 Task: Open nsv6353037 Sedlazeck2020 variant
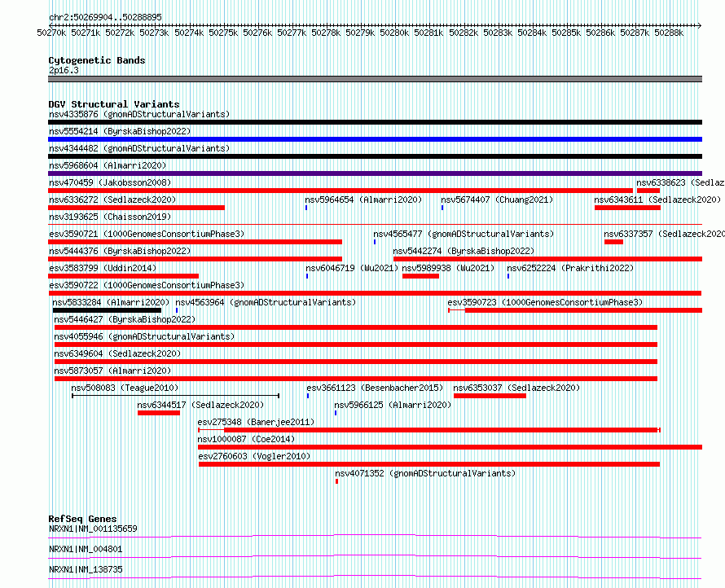click(516, 388)
